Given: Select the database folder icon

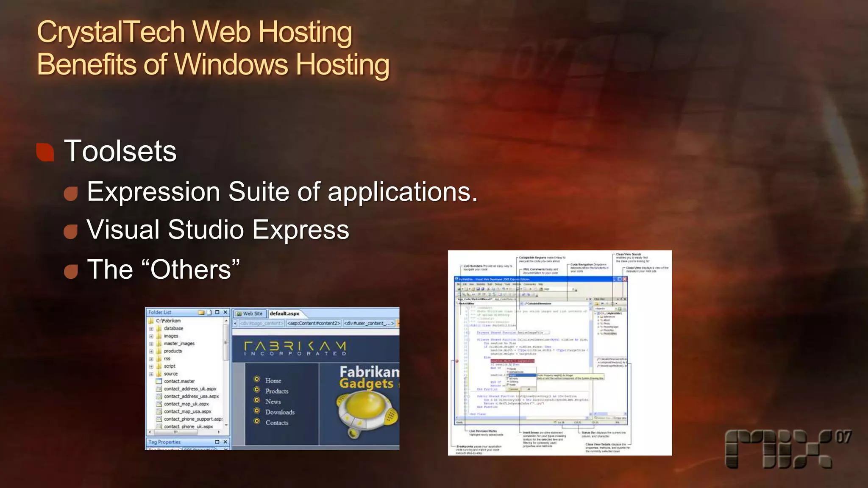Looking at the screenshot, I should click(159, 328).
